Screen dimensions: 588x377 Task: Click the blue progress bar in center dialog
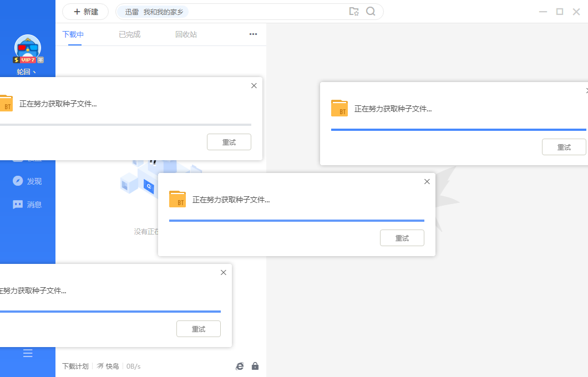pos(296,220)
